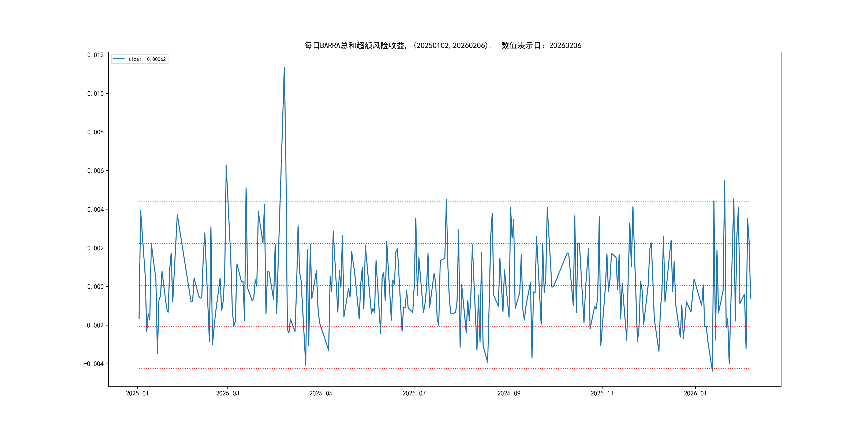Click the 0.004 y-axis tick label
The height and width of the screenshot is (434, 868).
(x=95, y=209)
